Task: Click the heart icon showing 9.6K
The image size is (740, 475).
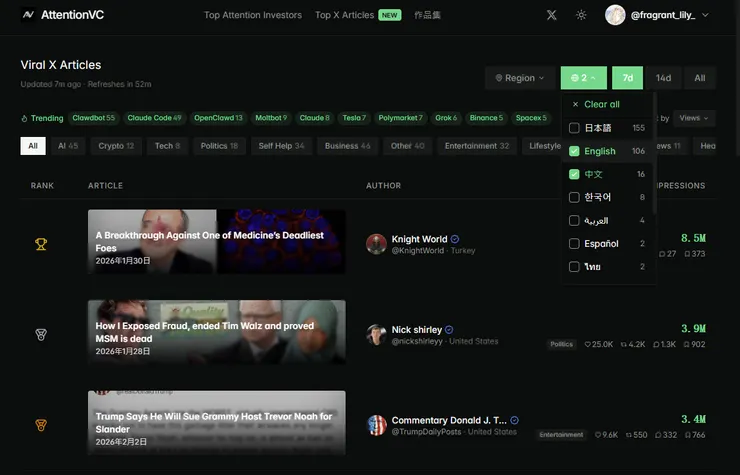Action: 598,435
